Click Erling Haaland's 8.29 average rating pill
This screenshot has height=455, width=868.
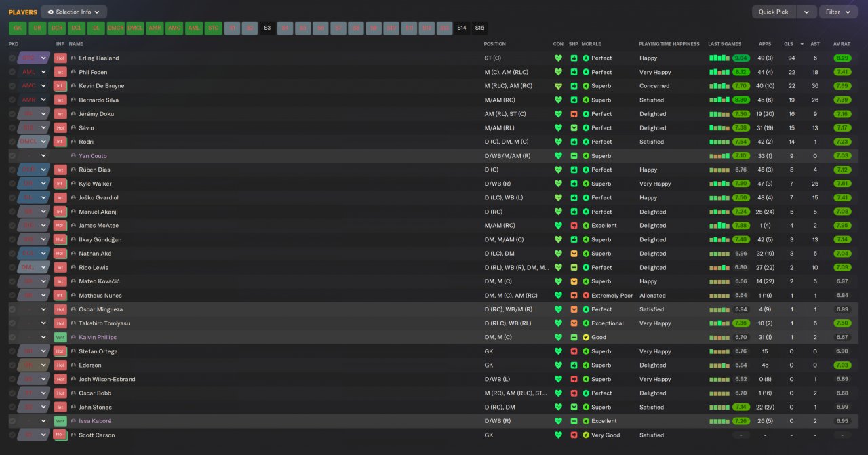pos(842,58)
